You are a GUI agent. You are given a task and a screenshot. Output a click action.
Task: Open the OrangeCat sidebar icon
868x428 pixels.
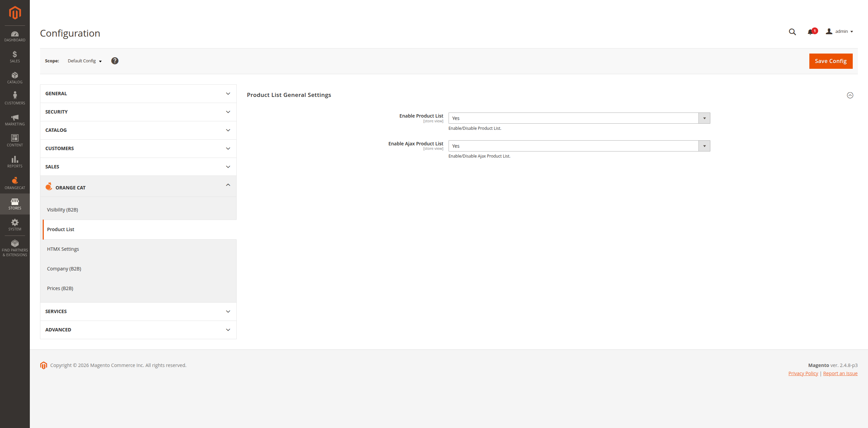tap(15, 183)
